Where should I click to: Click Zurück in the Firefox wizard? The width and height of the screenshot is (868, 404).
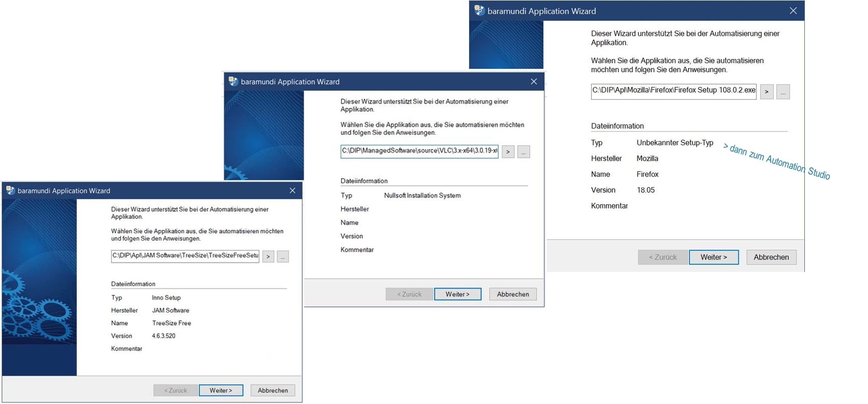pyautogui.click(x=663, y=257)
